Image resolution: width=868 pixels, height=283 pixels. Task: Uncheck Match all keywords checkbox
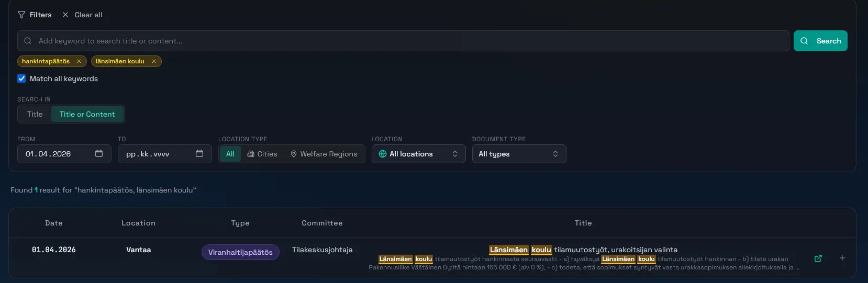pyautogui.click(x=21, y=78)
